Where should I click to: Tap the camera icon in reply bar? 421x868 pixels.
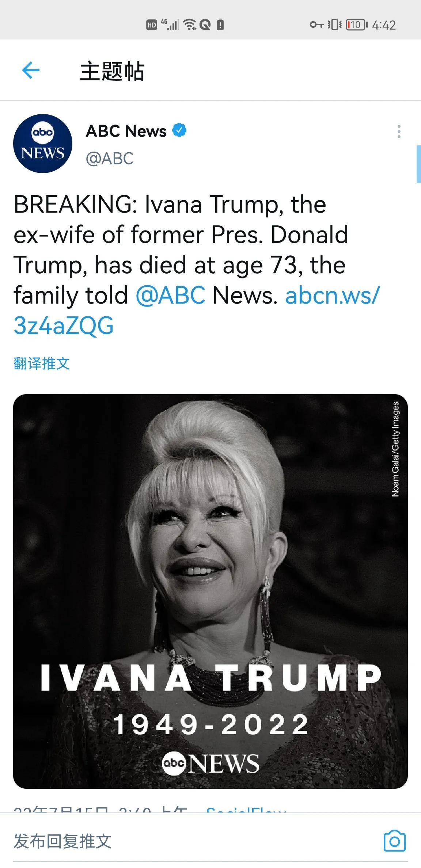click(x=395, y=841)
